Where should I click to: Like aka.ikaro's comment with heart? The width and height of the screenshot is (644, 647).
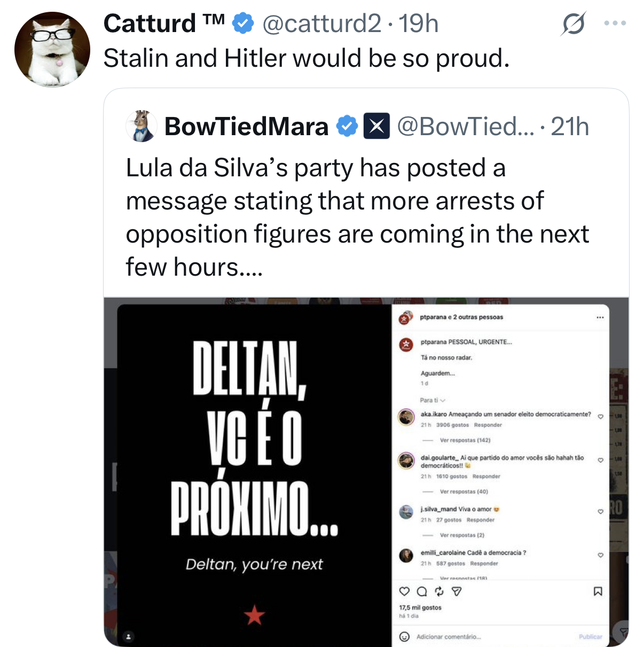600,417
